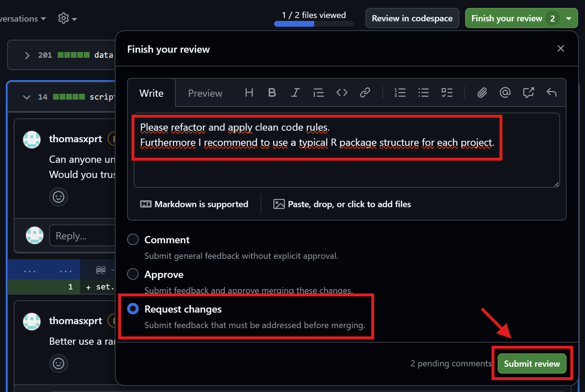
Task: Click the Submit review button
Action: click(532, 363)
